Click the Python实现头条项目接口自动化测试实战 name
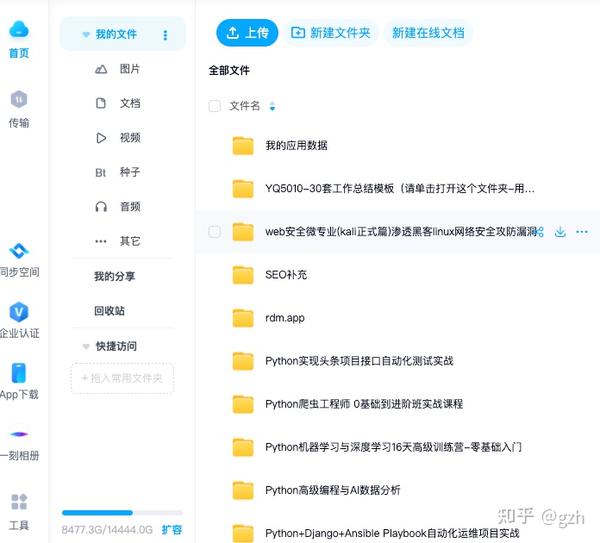This screenshot has width=600, height=543. tap(359, 361)
